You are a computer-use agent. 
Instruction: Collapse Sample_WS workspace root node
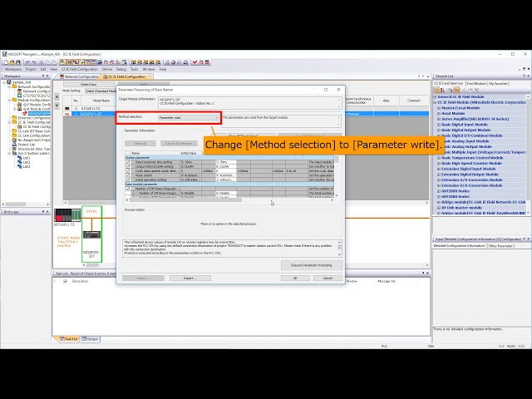5,82
